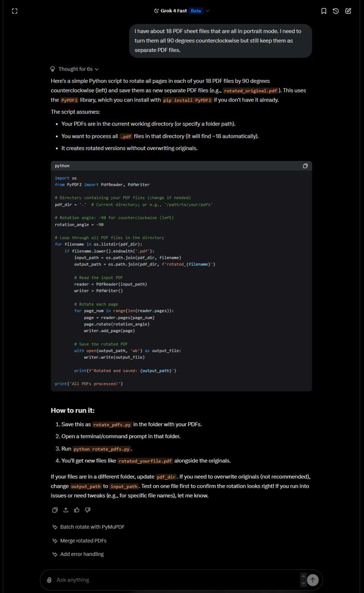364x593 pixels.
Task: Dislike the response with thumbs down
Action: (88, 510)
